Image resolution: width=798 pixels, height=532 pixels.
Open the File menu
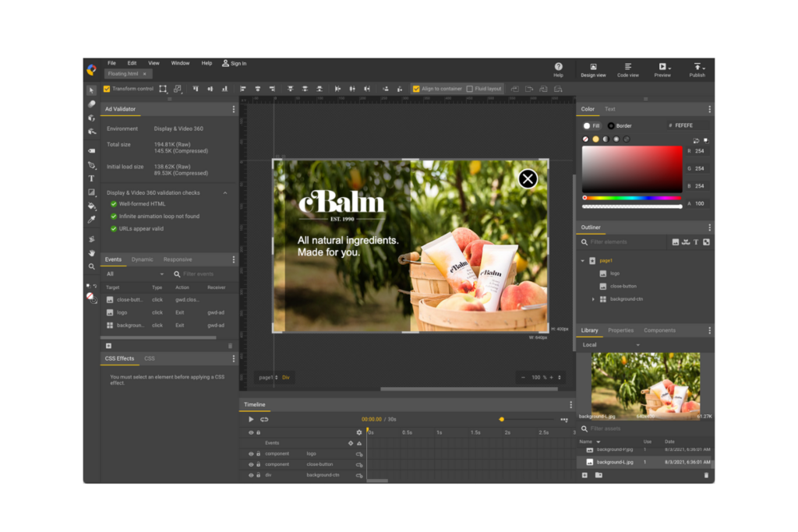[111, 64]
